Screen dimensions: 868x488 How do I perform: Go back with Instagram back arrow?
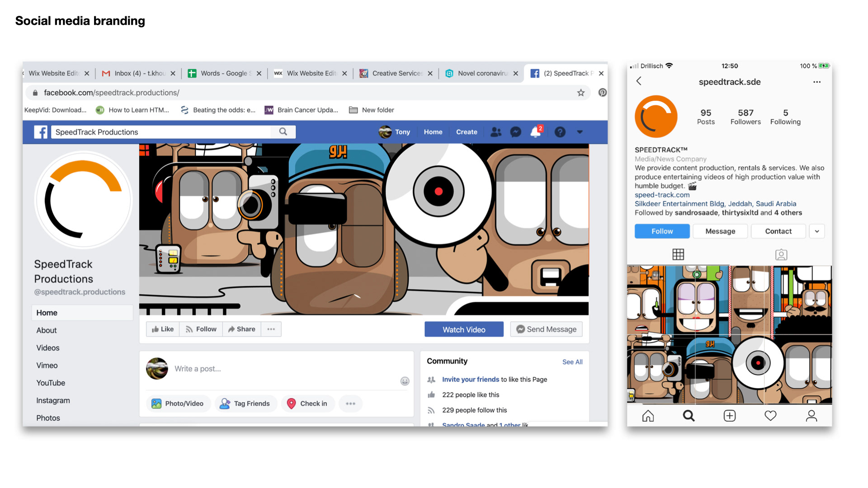639,81
